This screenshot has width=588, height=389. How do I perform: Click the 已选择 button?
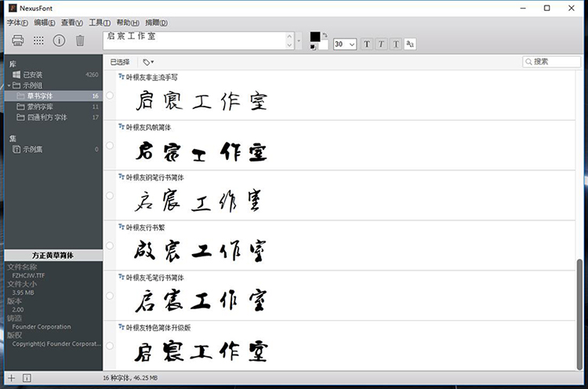[120, 62]
